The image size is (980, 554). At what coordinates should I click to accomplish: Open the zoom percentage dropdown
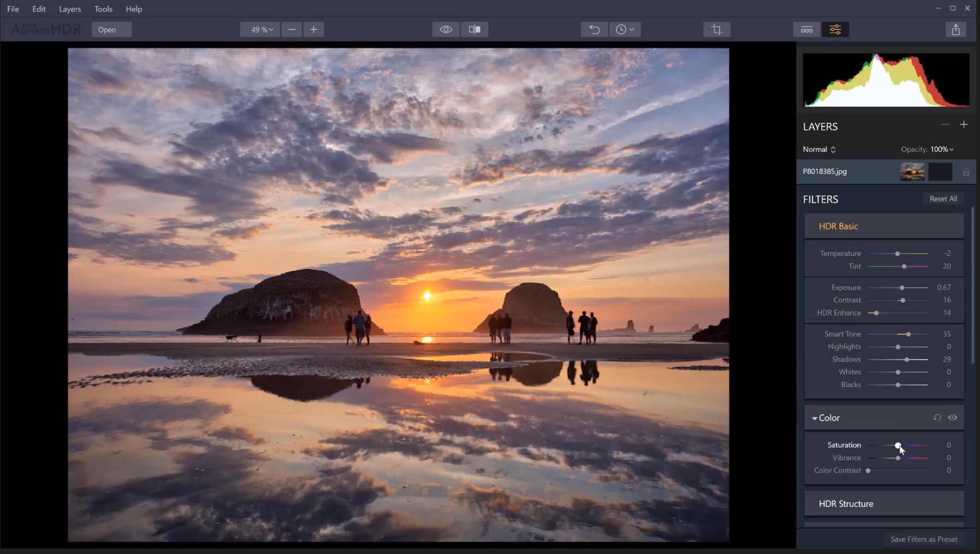(x=259, y=29)
